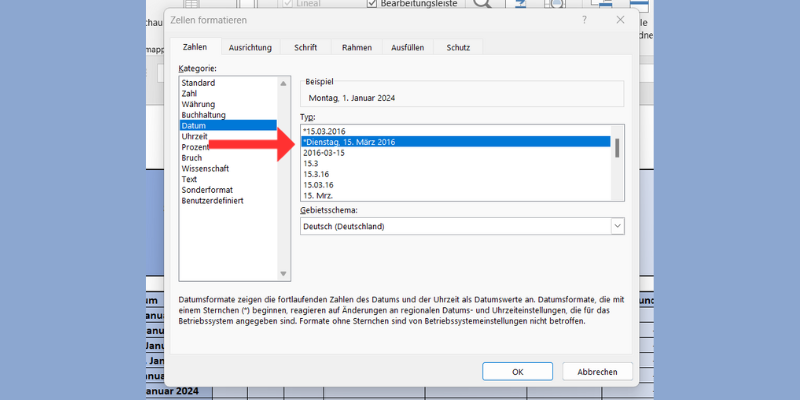This screenshot has width=800, height=400.
Task: Click the help question mark icon
Action: coord(583,19)
